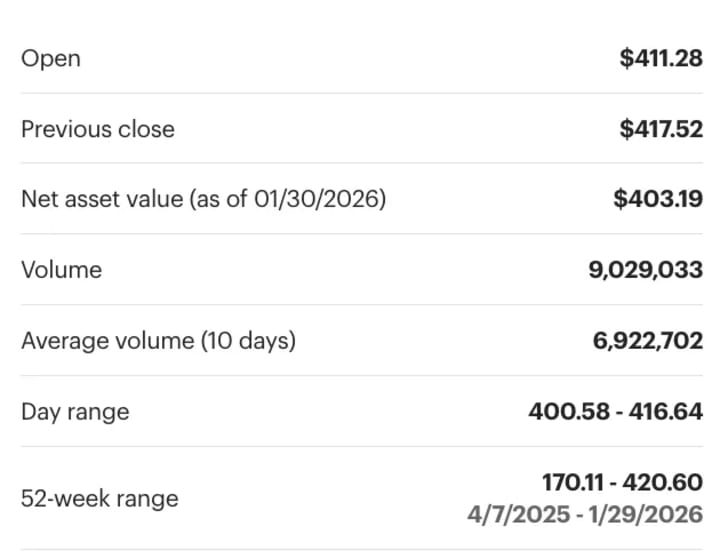Click the Open label

pos(50,58)
